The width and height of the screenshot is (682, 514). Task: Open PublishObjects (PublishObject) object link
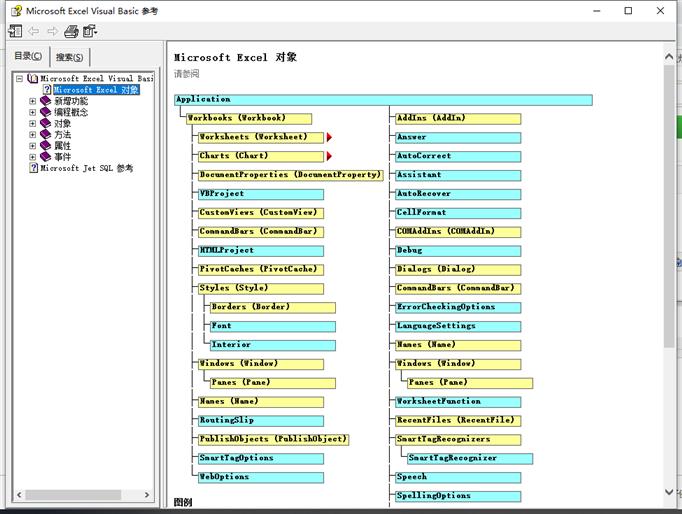[x=274, y=440]
